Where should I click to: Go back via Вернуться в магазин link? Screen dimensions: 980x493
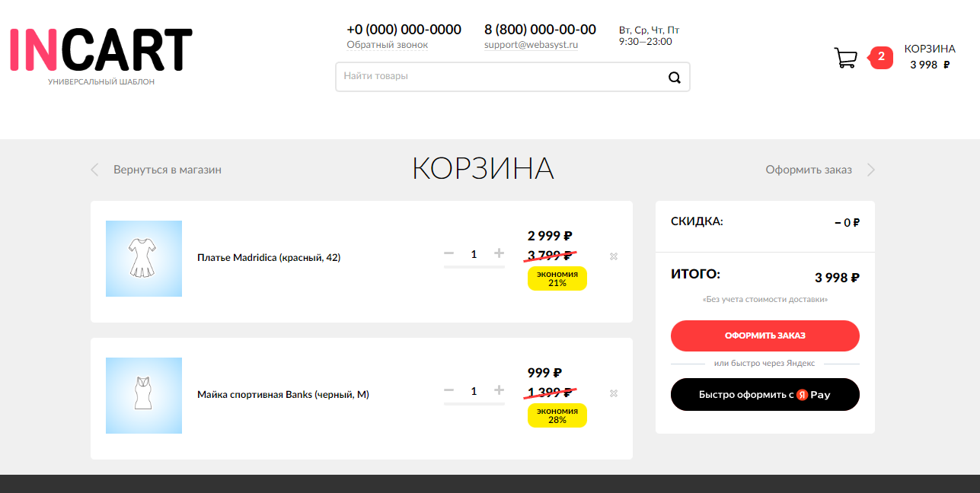(x=167, y=170)
